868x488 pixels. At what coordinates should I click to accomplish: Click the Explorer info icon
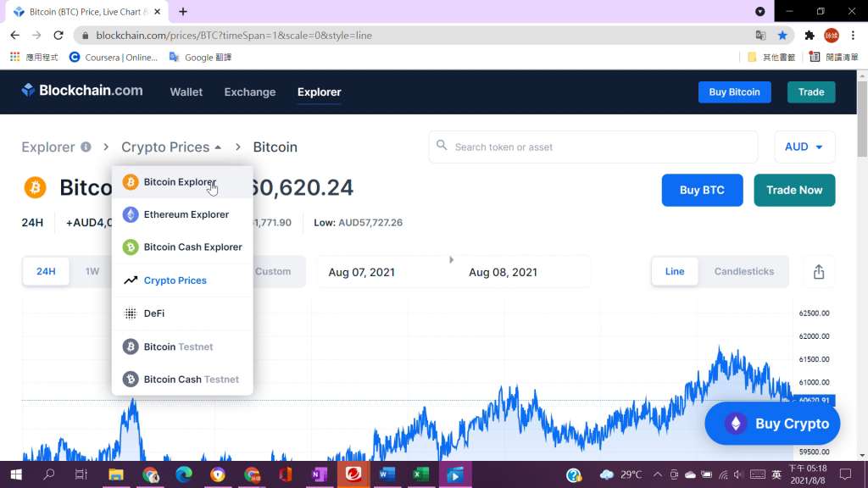[86, 147]
